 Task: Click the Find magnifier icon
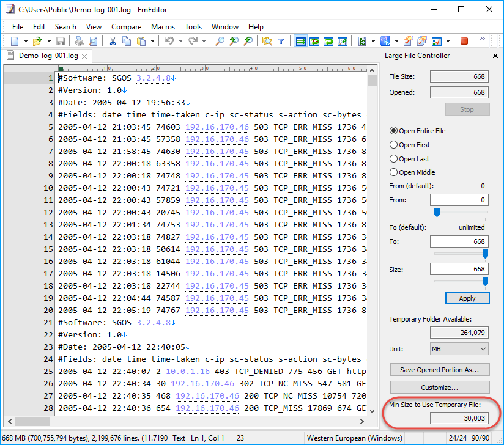pos(220,41)
